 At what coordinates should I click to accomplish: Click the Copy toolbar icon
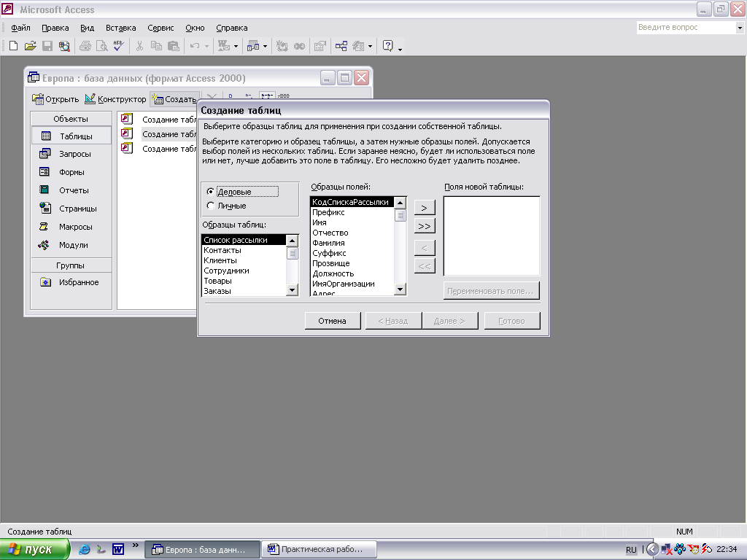tap(156, 46)
